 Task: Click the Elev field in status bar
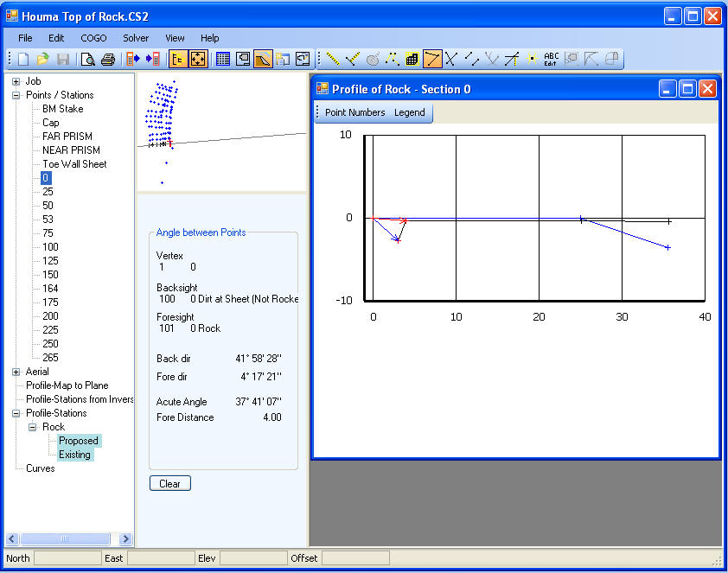pos(253,558)
